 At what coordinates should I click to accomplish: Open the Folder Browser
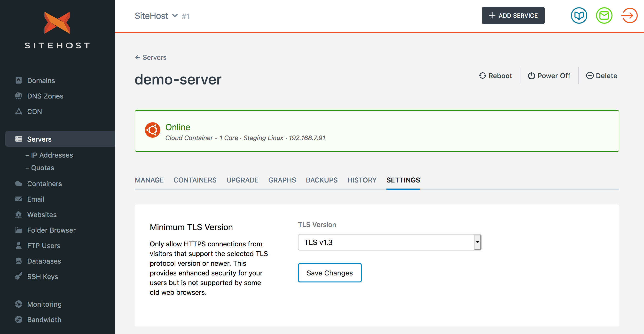pyautogui.click(x=51, y=230)
